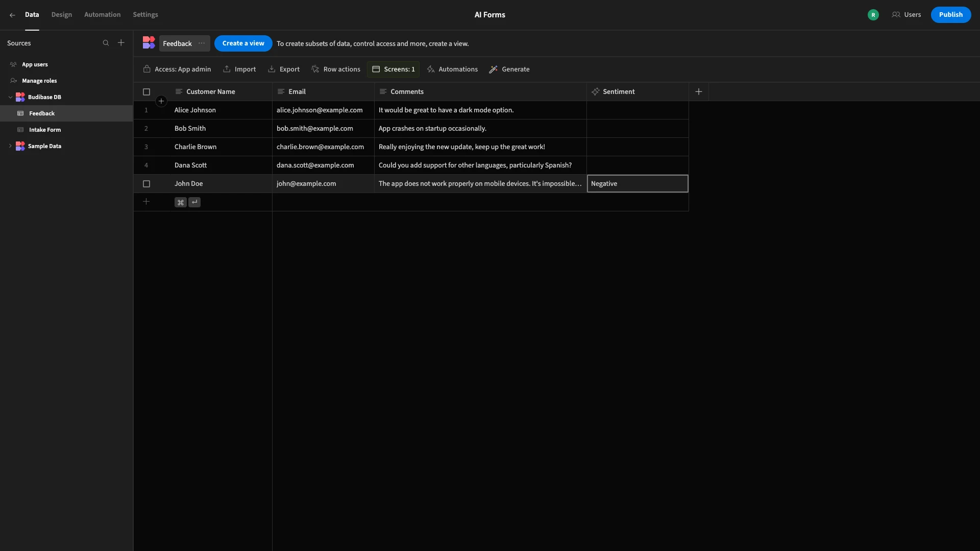Viewport: 980px width, 551px height.
Task: Click the Import button
Action: click(239, 69)
